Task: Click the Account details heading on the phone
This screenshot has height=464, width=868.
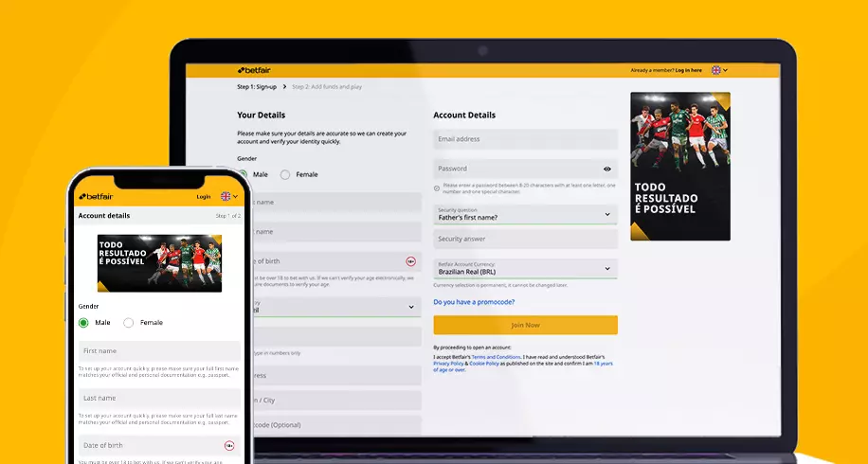Action: point(104,216)
